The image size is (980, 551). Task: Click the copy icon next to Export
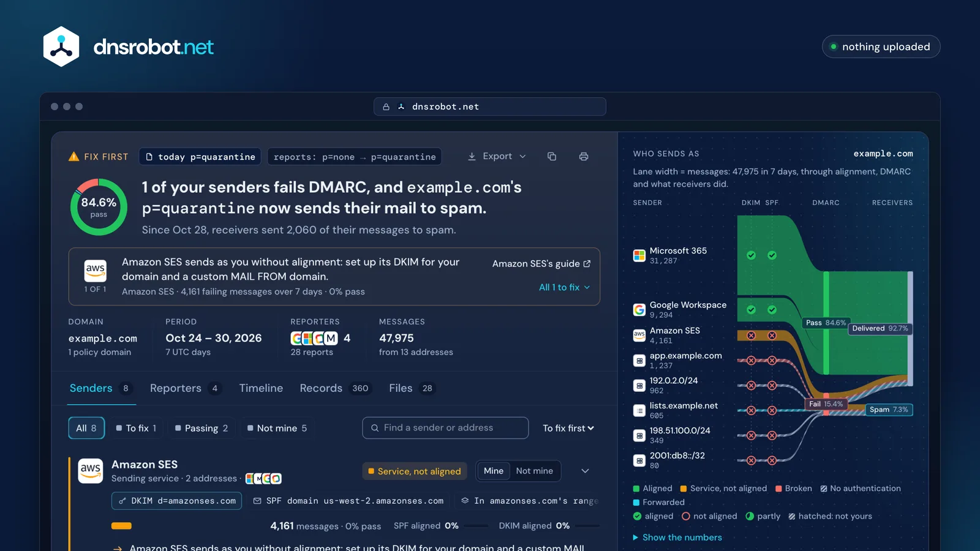[x=552, y=157]
